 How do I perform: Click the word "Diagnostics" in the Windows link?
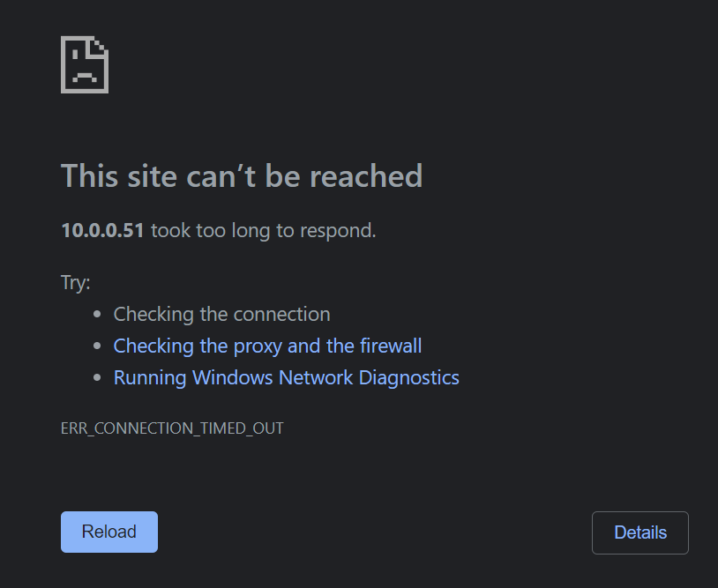coord(408,377)
